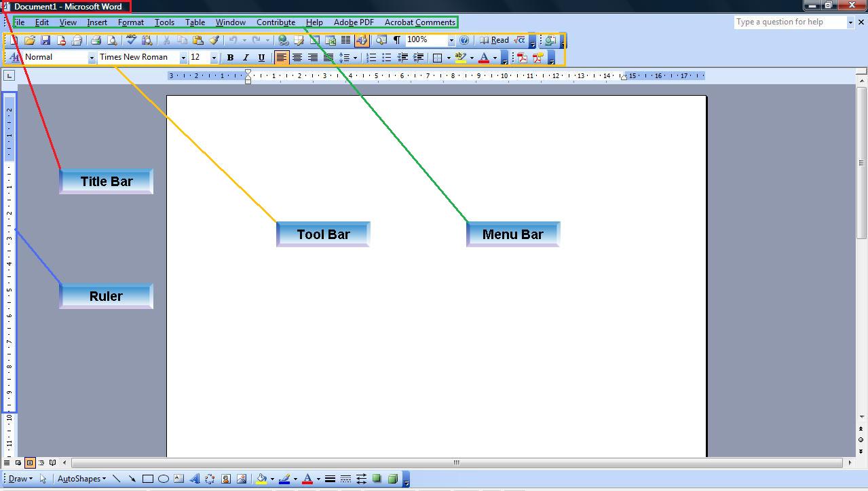This screenshot has height=491, width=868.
Task: Click the Paste clipboard icon
Action: (198, 41)
